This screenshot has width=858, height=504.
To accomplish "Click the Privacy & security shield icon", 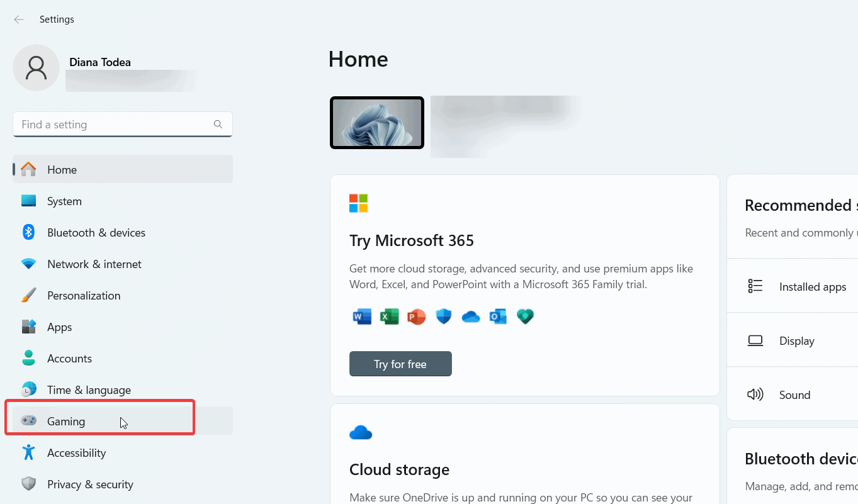I will coord(29,484).
